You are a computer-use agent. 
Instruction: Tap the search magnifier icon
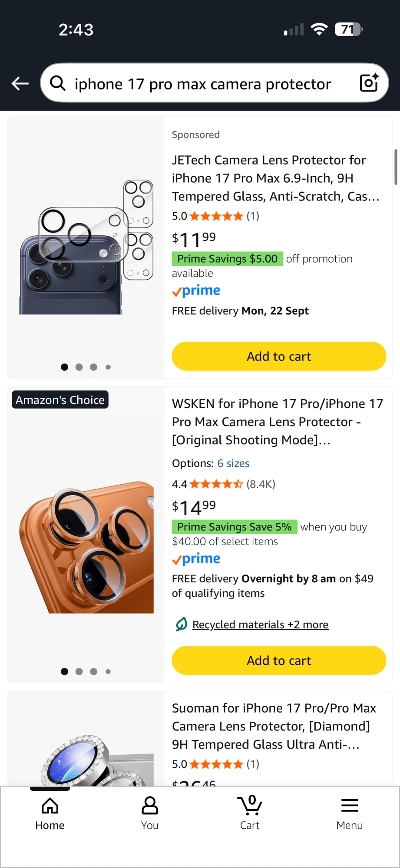click(58, 83)
